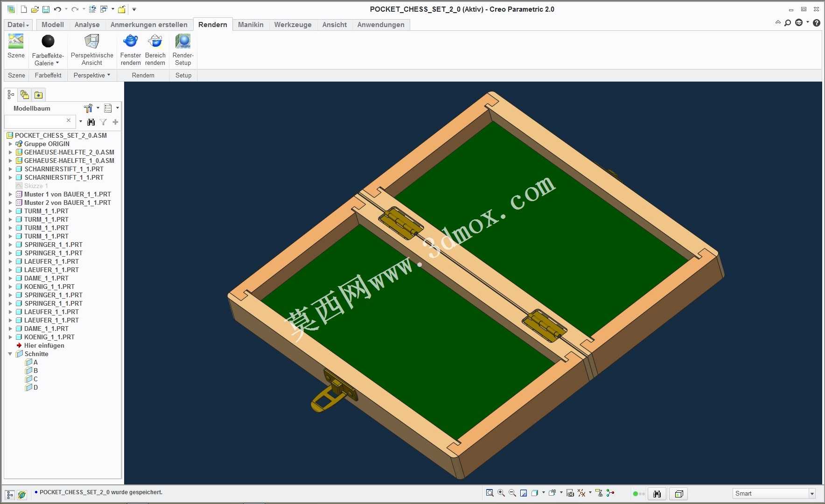Switch to the Manikin tab
This screenshot has width=825, height=504.
[x=251, y=25]
